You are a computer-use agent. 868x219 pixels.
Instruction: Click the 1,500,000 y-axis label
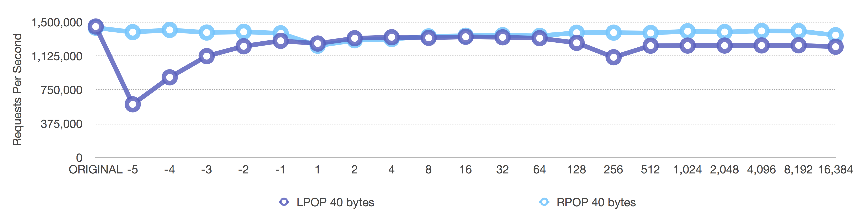(x=57, y=23)
